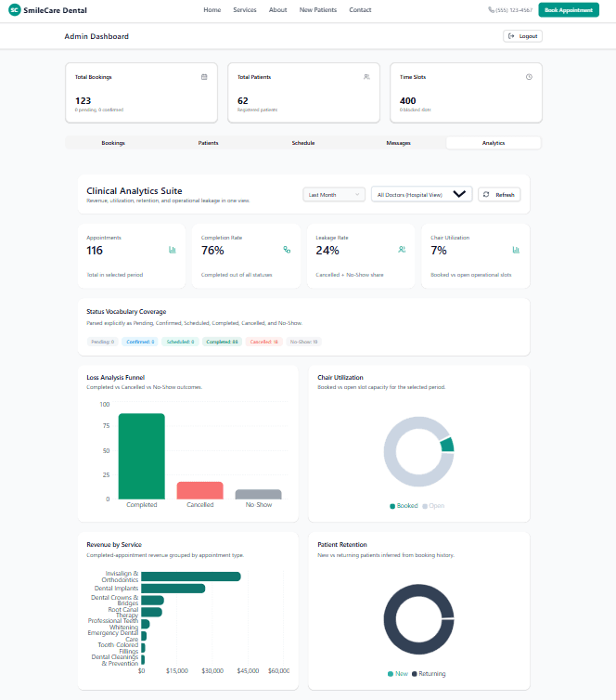Open the Bookings tab
Viewport: 616px width, 700px height.
pyautogui.click(x=113, y=143)
